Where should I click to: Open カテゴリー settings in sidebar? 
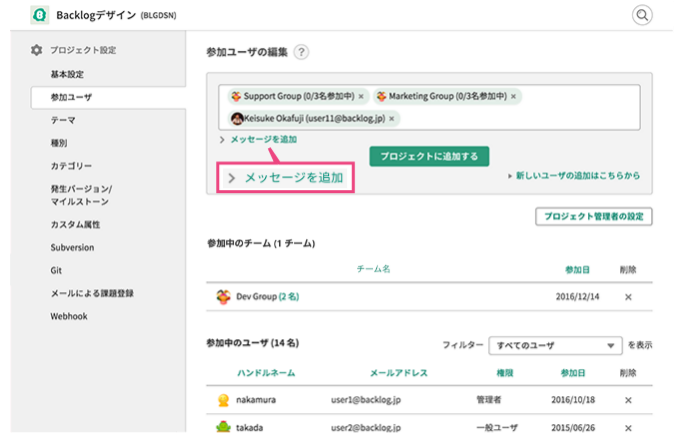[x=71, y=166]
